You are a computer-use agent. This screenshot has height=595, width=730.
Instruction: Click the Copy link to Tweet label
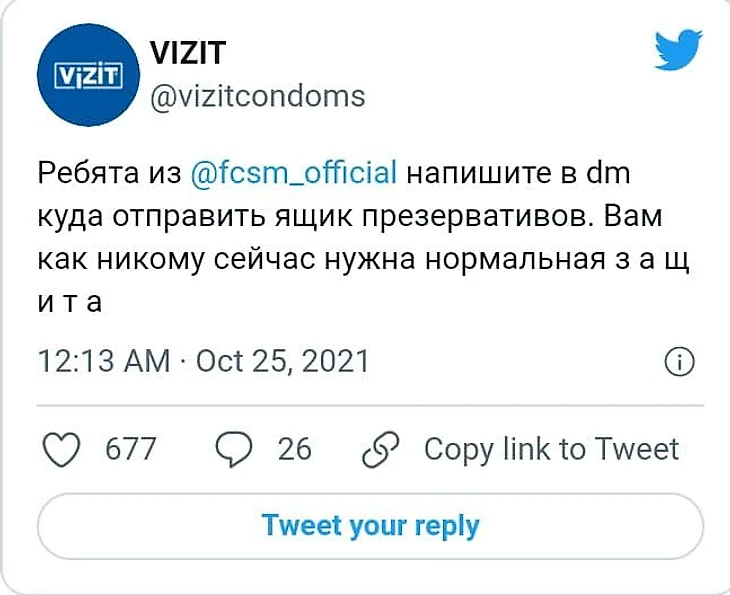551,449
